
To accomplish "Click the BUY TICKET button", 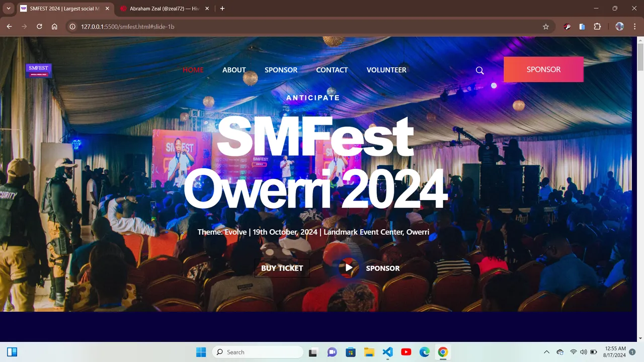I will [x=282, y=268].
